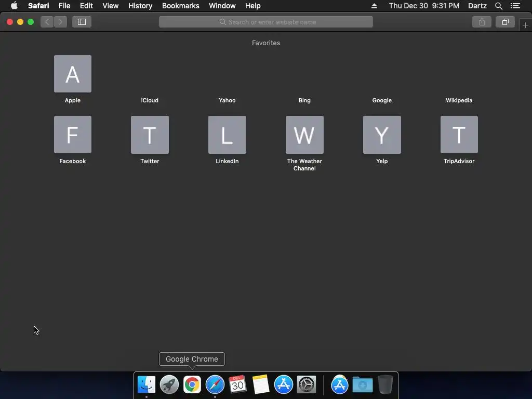Open System Preferences gear in Dock
This screenshot has width=532, height=399.
pos(307,384)
